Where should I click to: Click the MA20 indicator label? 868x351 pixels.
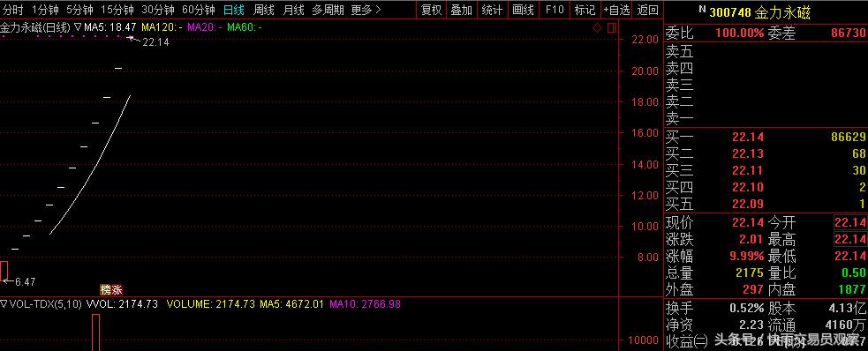[205, 26]
